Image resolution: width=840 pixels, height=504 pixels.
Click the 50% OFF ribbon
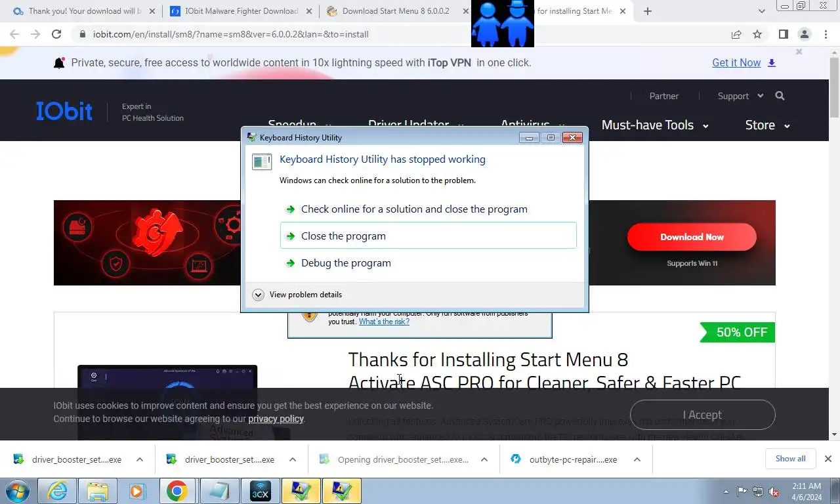(738, 332)
